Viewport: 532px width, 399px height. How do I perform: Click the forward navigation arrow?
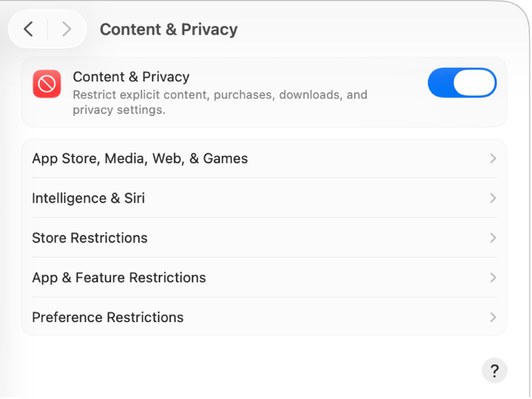(x=66, y=29)
